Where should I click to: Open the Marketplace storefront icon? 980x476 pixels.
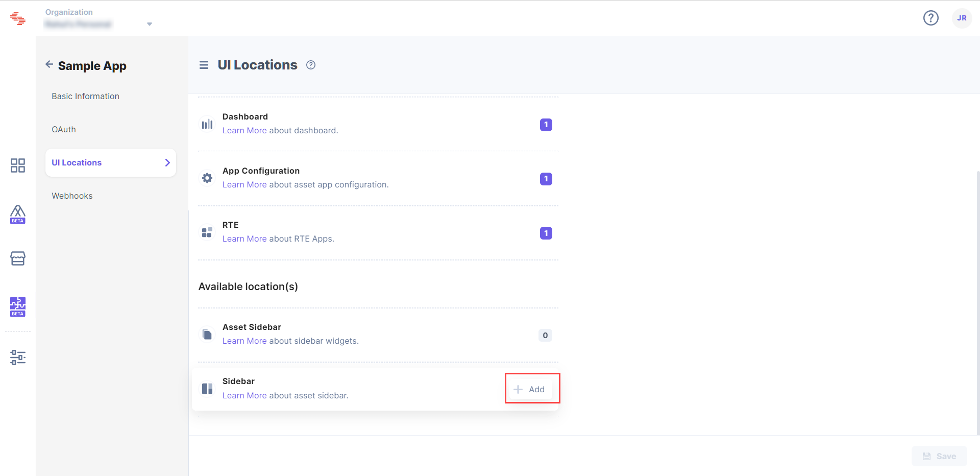coord(18,258)
